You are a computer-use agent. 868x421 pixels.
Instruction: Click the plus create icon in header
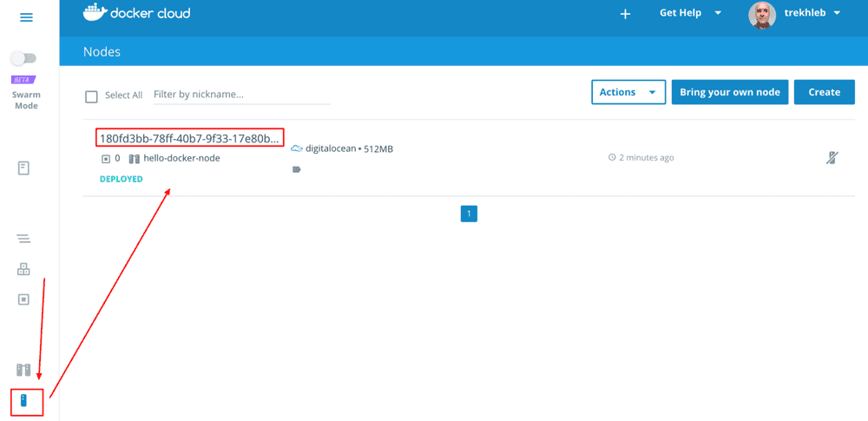pos(625,14)
